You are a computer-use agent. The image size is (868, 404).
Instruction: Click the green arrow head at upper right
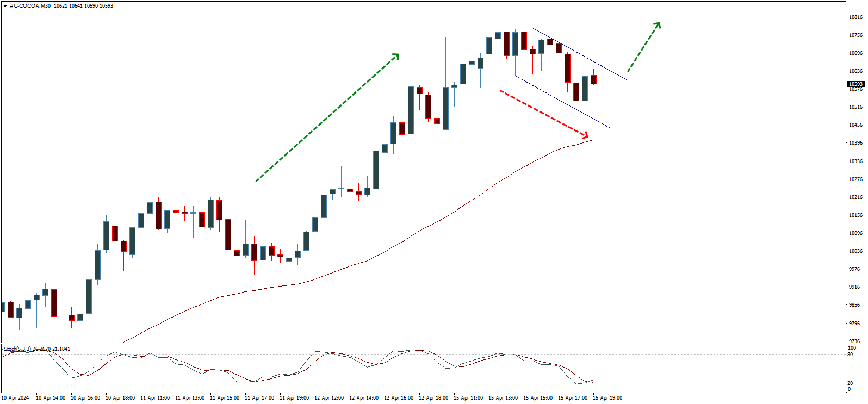(658, 25)
